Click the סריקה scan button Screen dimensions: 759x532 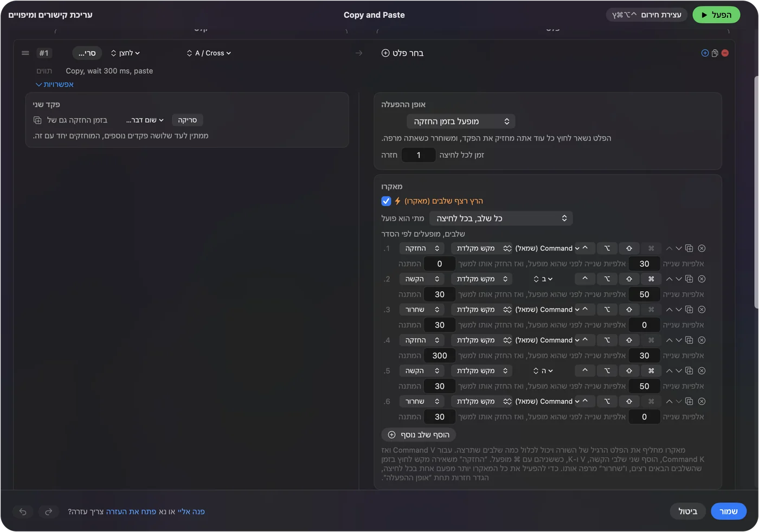point(187,120)
